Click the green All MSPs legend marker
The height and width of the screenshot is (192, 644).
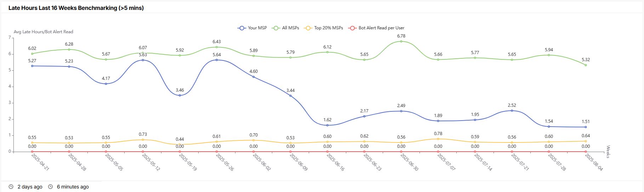tap(276, 28)
